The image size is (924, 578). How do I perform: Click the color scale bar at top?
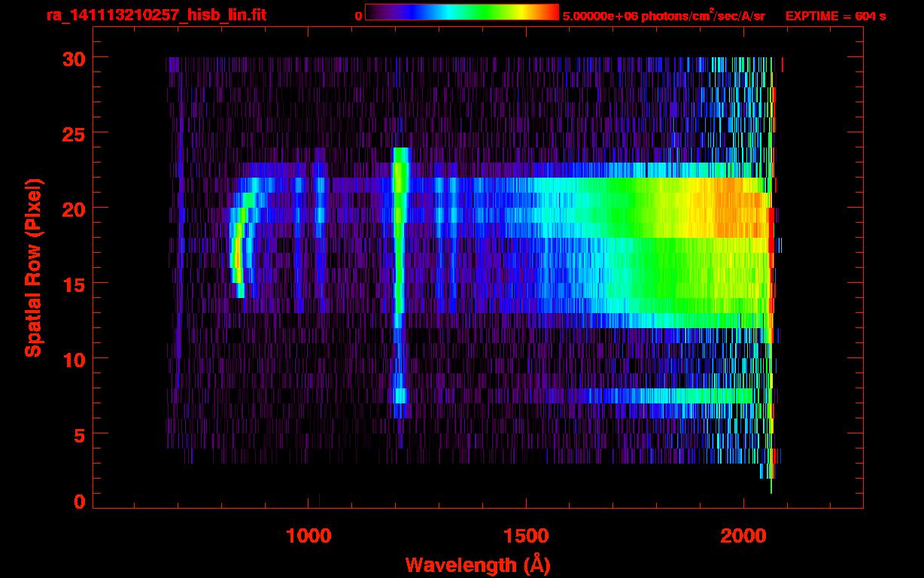coord(462,12)
